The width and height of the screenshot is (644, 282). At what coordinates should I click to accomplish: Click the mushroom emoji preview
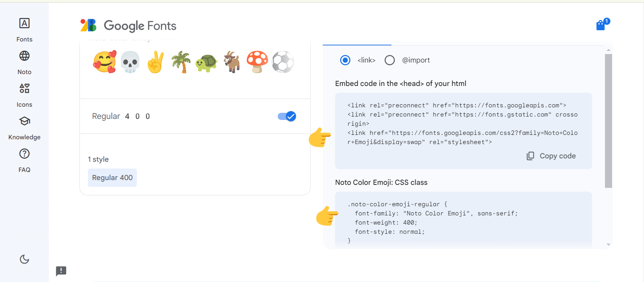click(257, 62)
